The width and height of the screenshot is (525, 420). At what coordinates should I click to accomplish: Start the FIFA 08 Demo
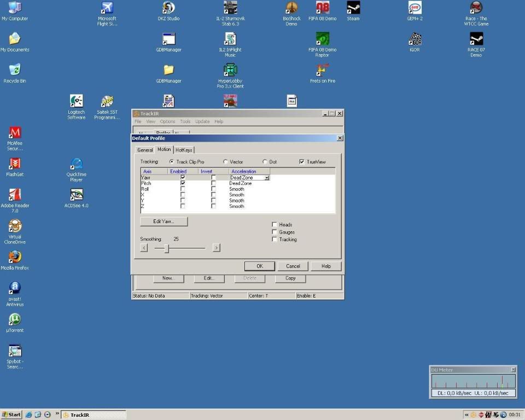[x=322, y=10]
